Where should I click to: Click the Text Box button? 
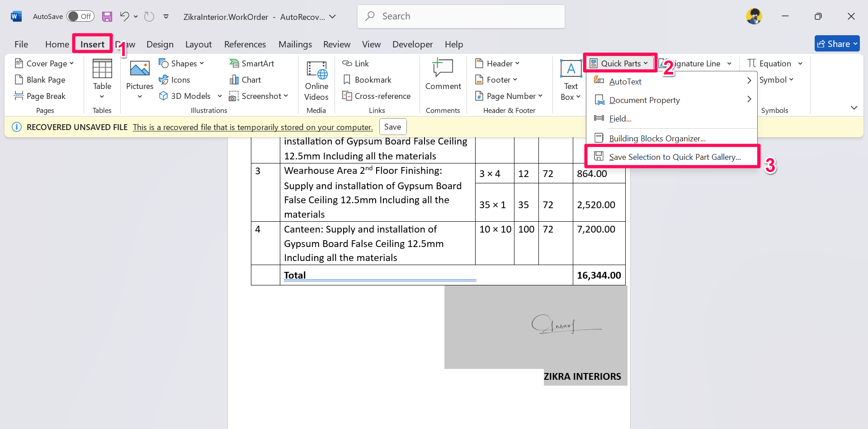pos(571,80)
